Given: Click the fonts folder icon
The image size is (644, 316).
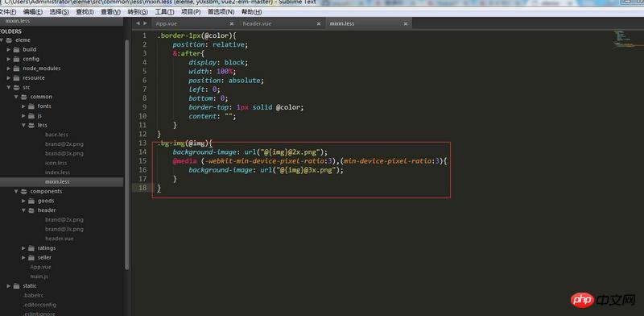Looking at the screenshot, I should tap(31, 106).
